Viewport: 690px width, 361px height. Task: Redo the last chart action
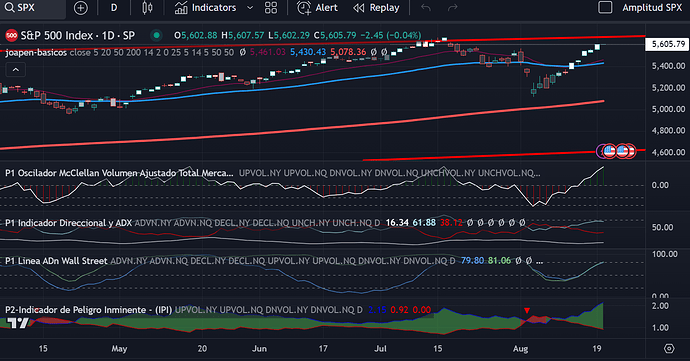coord(452,8)
